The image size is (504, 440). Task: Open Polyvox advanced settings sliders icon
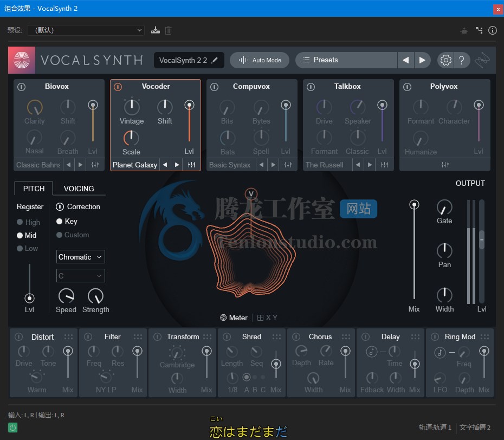(445, 165)
